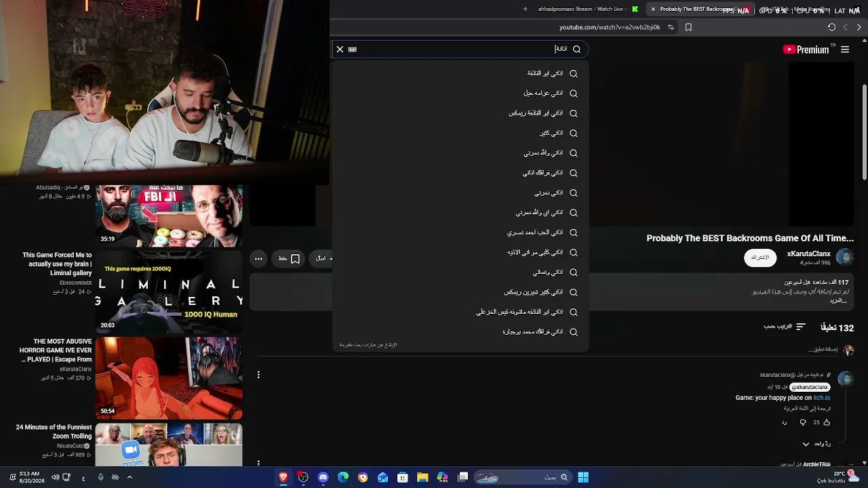
Task: Open the Liminal Gallery video thumbnail
Action: click(x=169, y=291)
